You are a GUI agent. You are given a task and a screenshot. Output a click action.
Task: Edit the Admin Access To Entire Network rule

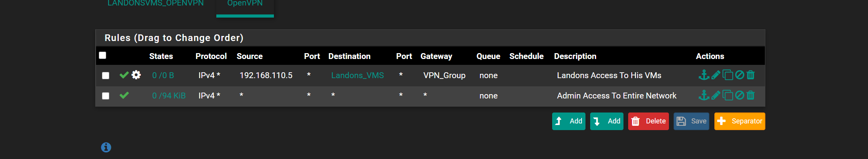pyautogui.click(x=716, y=95)
